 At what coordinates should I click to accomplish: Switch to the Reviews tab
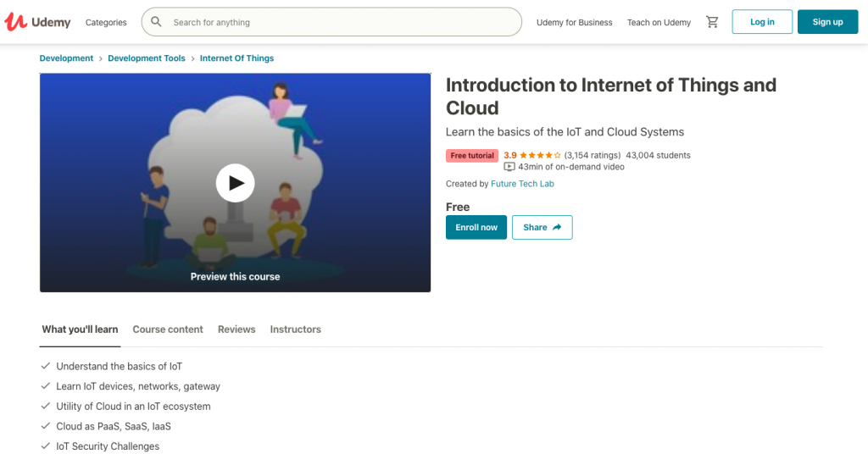236,329
